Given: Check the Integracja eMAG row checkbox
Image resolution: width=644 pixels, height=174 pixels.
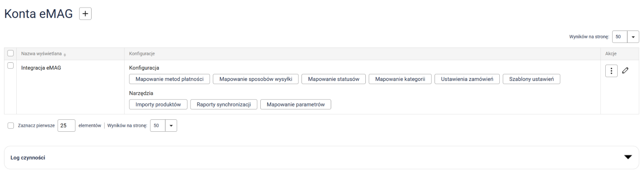Looking at the screenshot, I should 11,66.
